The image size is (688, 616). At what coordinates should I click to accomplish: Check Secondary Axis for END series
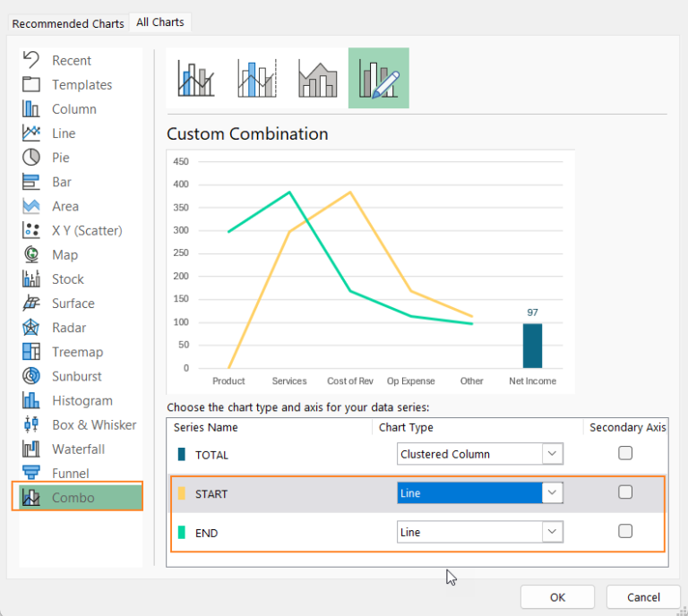pos(625,532)
